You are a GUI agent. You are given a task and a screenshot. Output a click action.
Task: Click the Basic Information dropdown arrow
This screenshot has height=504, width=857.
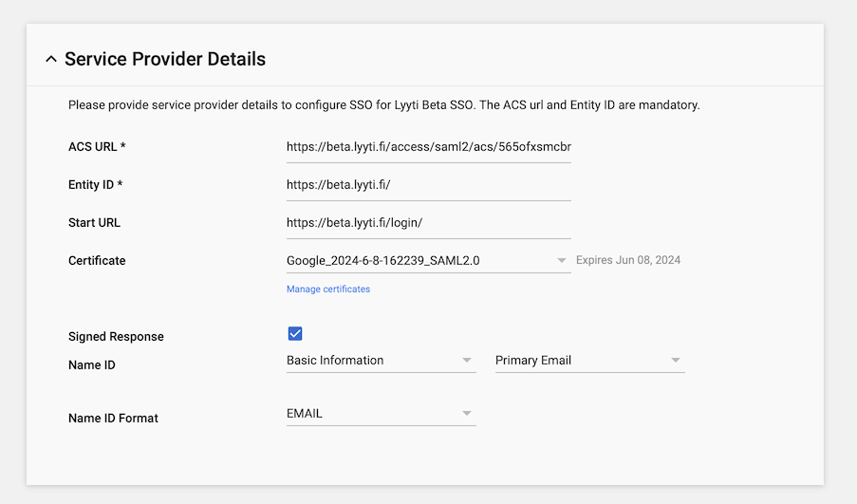click(x=466, y=361)
